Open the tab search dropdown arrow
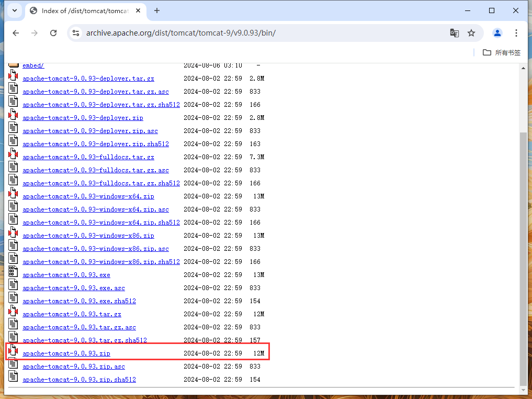532x399 pixels. coord(15,10)
